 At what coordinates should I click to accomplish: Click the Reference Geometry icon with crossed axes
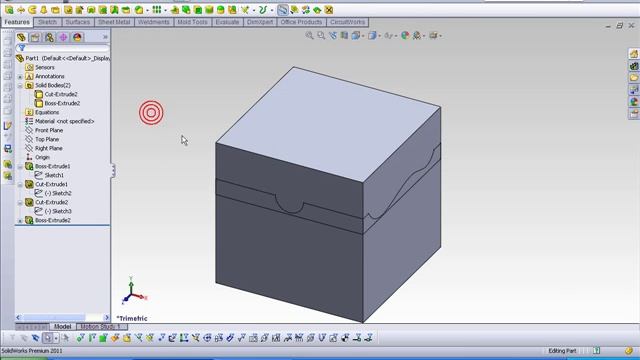point(245,9)
